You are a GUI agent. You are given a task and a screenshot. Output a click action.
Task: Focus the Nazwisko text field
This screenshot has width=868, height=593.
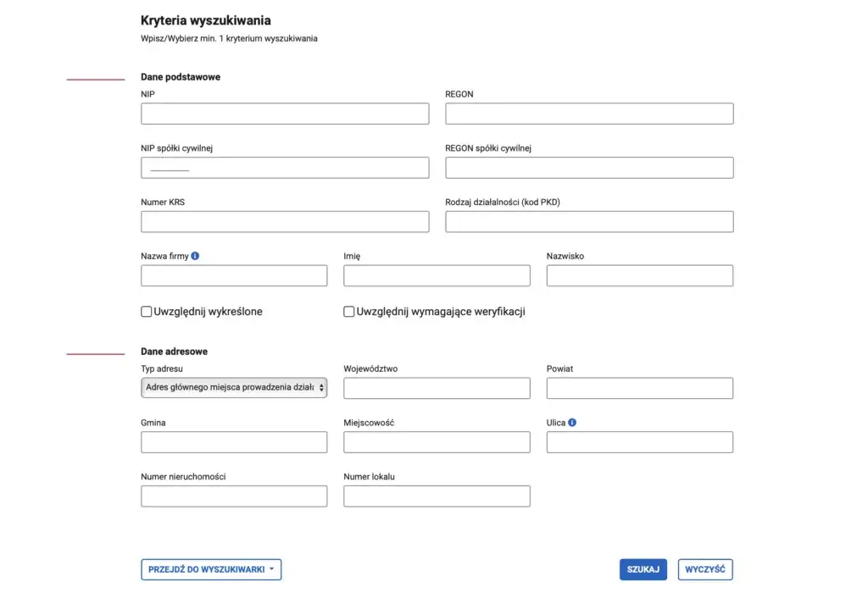(x=640, y=275)
